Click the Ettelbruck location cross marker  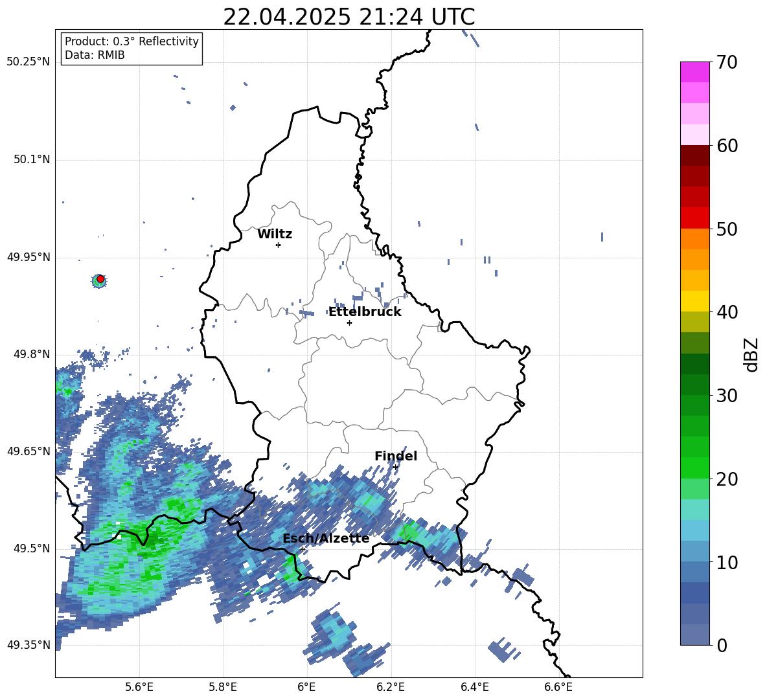pyautogui.click(x=349, y=322)
